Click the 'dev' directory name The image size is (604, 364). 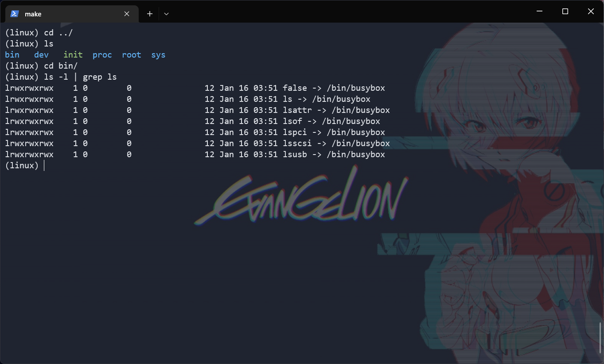(41, 55)
